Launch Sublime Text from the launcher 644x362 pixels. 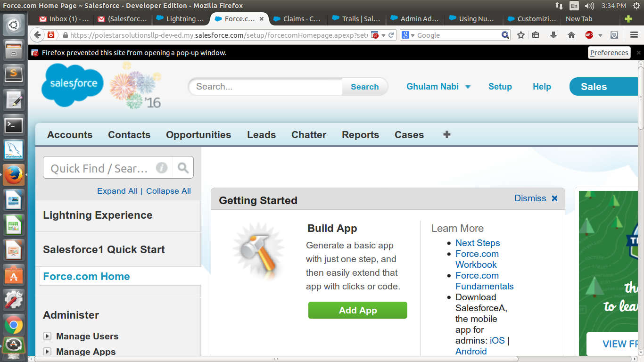[14, 74]
